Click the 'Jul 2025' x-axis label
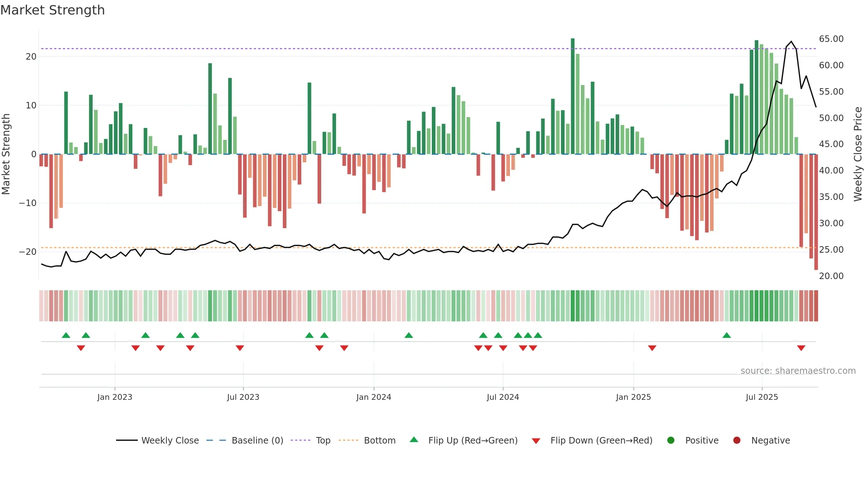Viewport: 868px width, 488px height. tap(762, 397)
